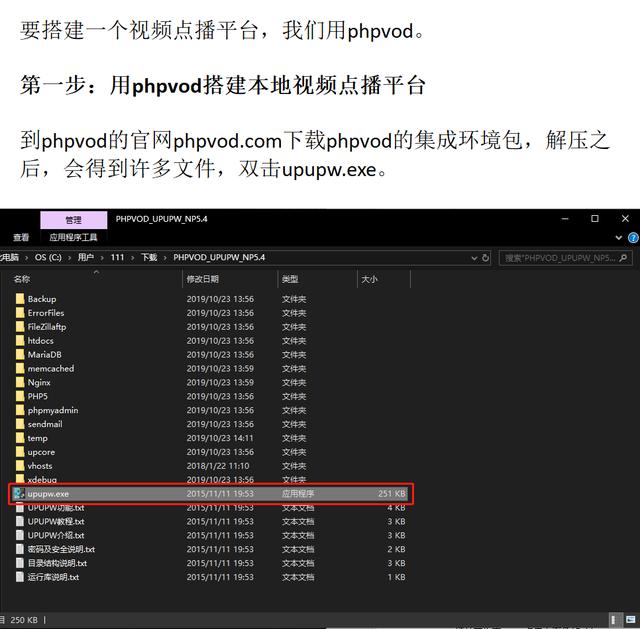Screen dimensions: 640x629
Task: Expand chevron after OS (C:) breadcrumb
Action: tap(69, 258)
